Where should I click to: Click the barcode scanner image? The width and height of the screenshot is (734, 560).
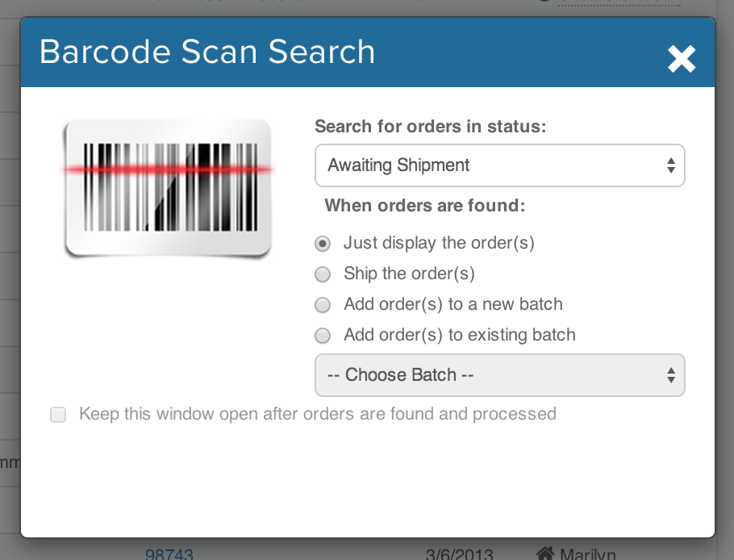coord(168,189)
